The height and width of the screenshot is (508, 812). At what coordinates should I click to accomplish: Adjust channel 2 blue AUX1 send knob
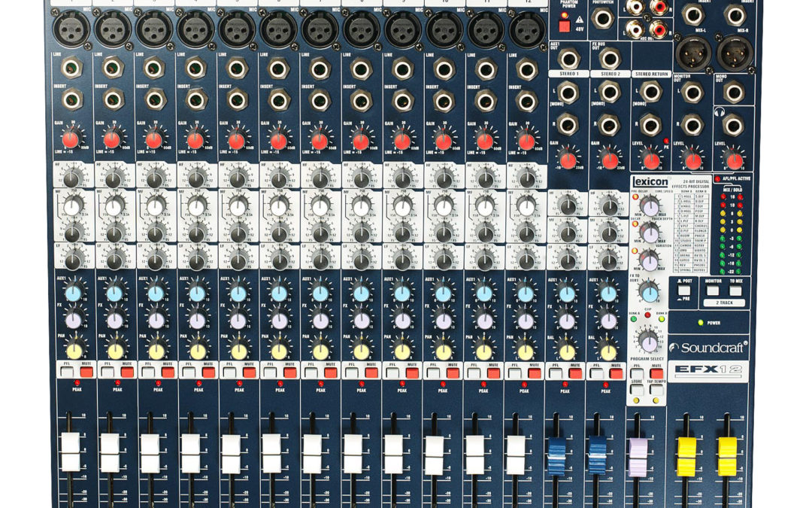114,294
